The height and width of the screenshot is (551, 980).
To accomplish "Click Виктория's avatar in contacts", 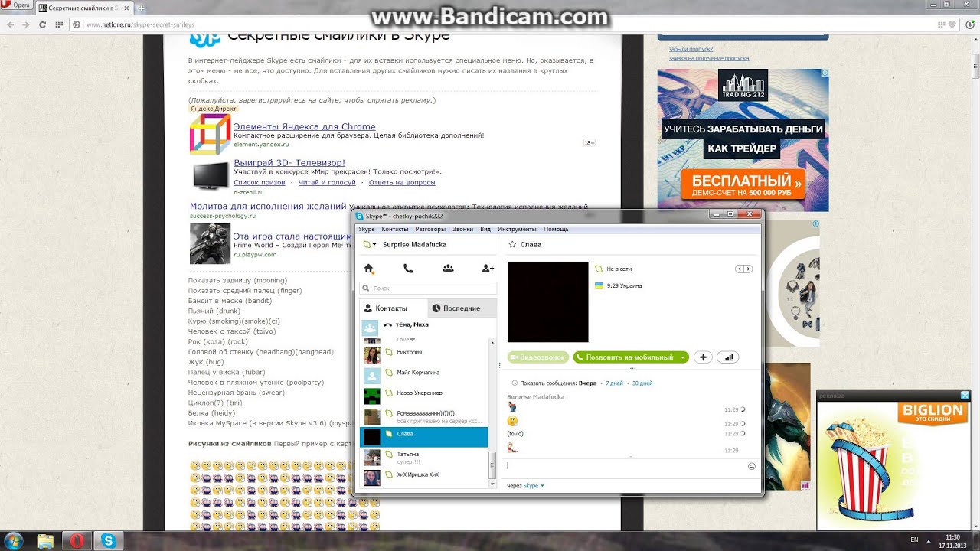I will coord(371,356).
